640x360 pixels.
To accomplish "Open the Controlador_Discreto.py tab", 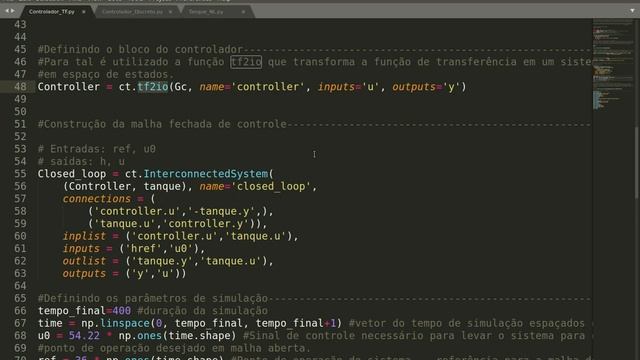I will click(132, 12).
